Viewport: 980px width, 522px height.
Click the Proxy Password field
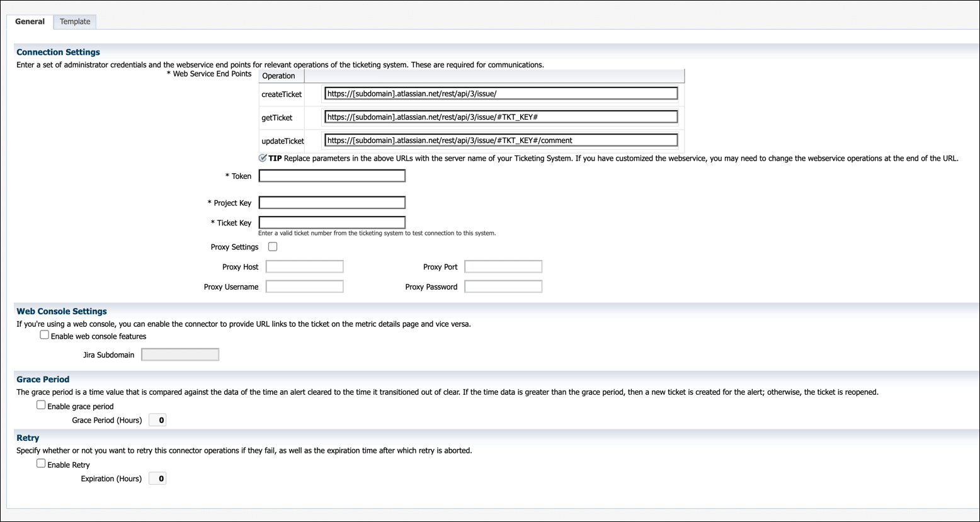point(503,286)
